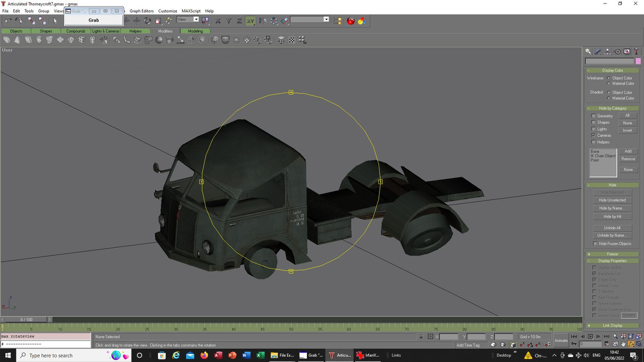Click the pink object color swatch
Screen dimensions: 644x362
[638, 61]
